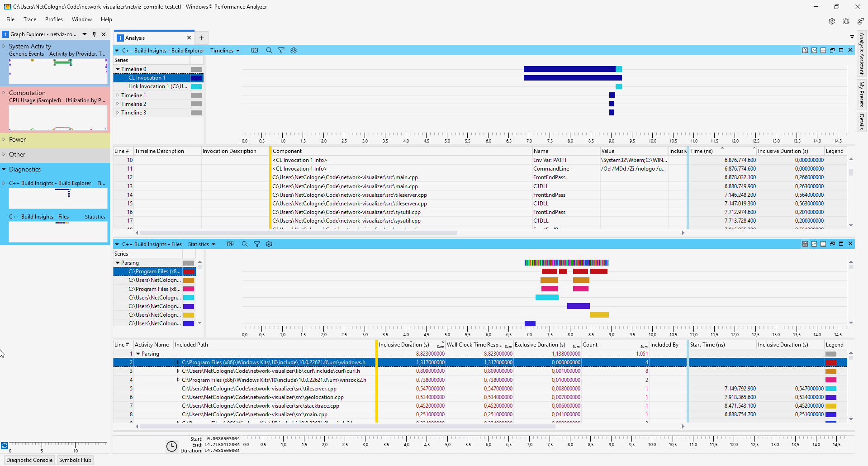The height and width of the screenshot is (466, 868).
Task: Open WPA settings gear in top-right toolbar
Action: click(x=831, y=21)
